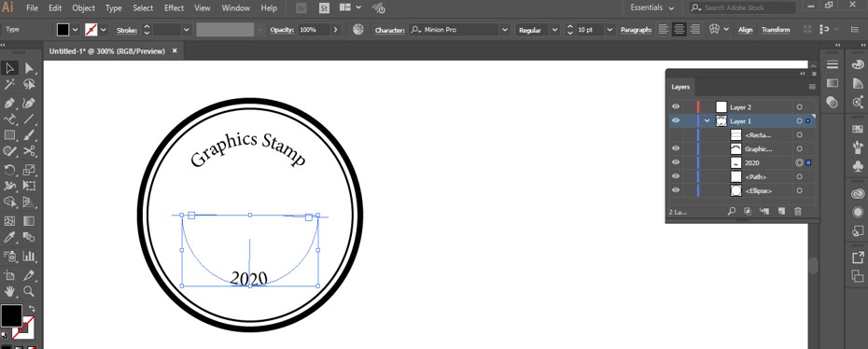Align paragraph text to center
This screenshot has height=349, width=868.
click(x=679, y=30)
